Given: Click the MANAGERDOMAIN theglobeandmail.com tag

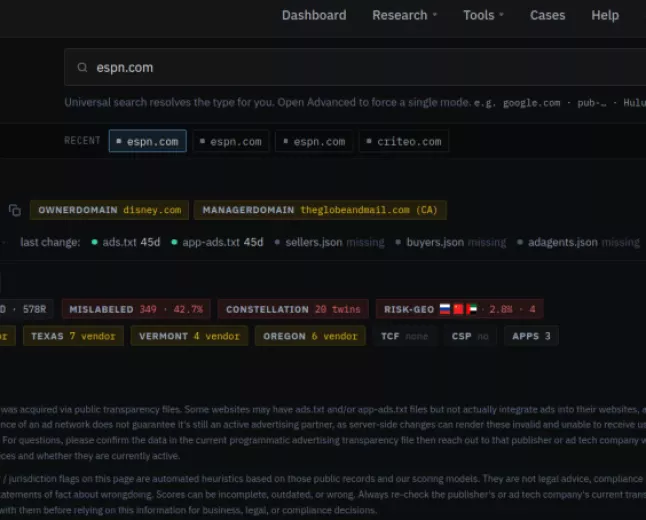Looking at the screenshot, I should pos(320,210).
